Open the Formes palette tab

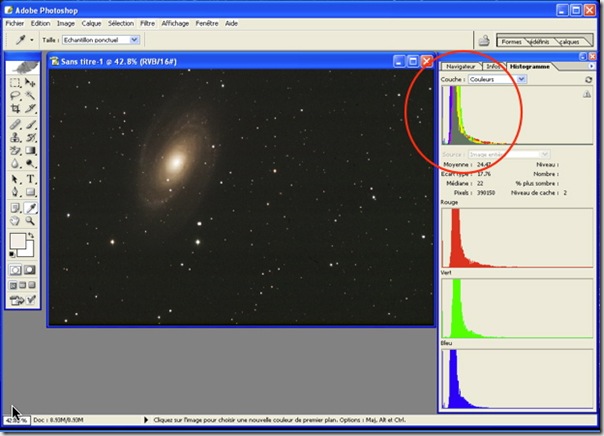(512, 41)
